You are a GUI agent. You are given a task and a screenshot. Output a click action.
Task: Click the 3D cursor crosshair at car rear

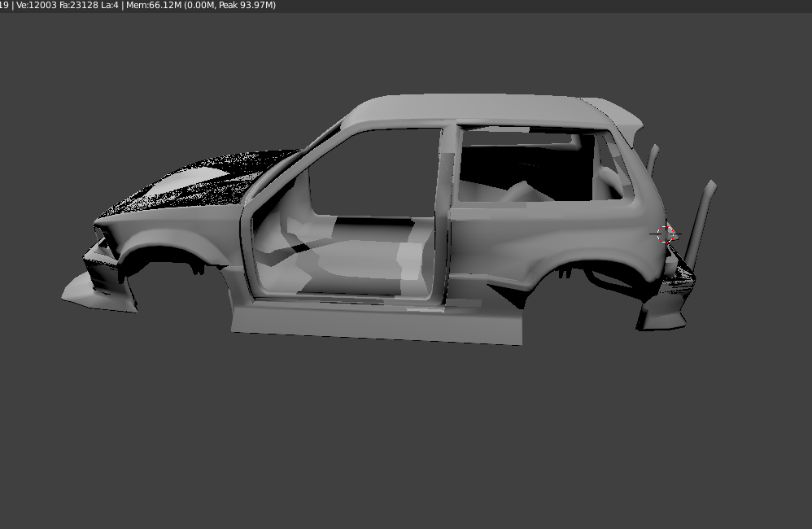pyautogui.click(x=666, y=234)
